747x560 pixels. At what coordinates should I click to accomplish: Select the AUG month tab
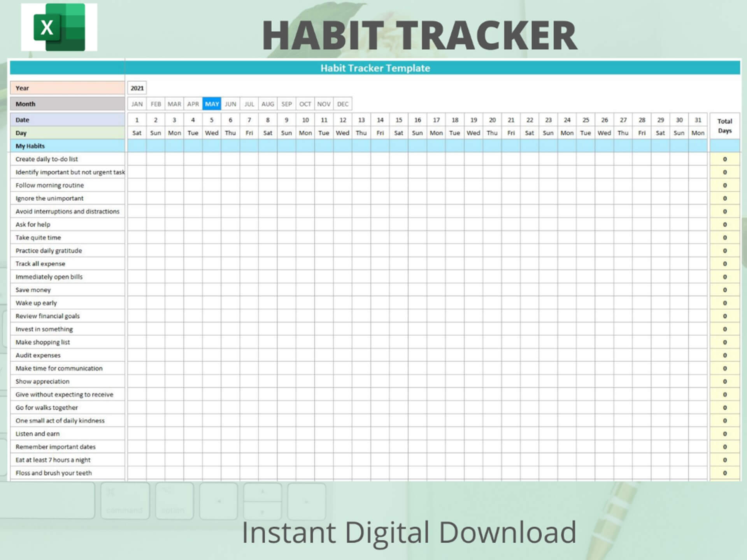click(x=268, y=103)
